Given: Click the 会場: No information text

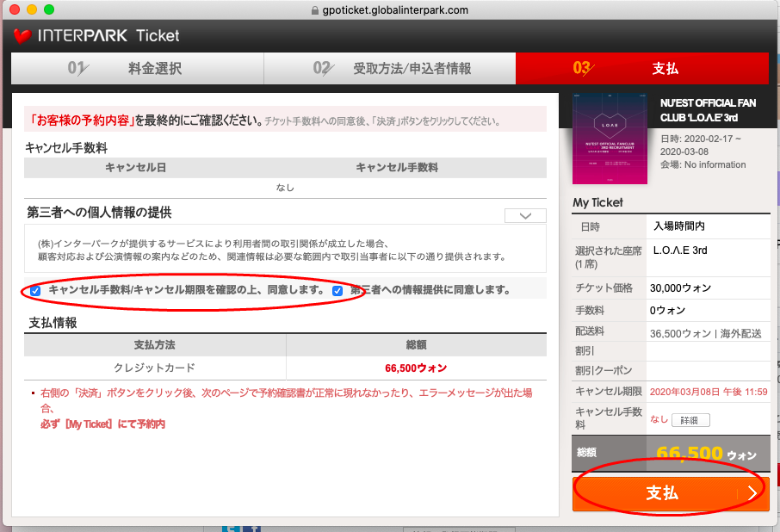Looking at the screenshot, I should (x=703, y=164).
